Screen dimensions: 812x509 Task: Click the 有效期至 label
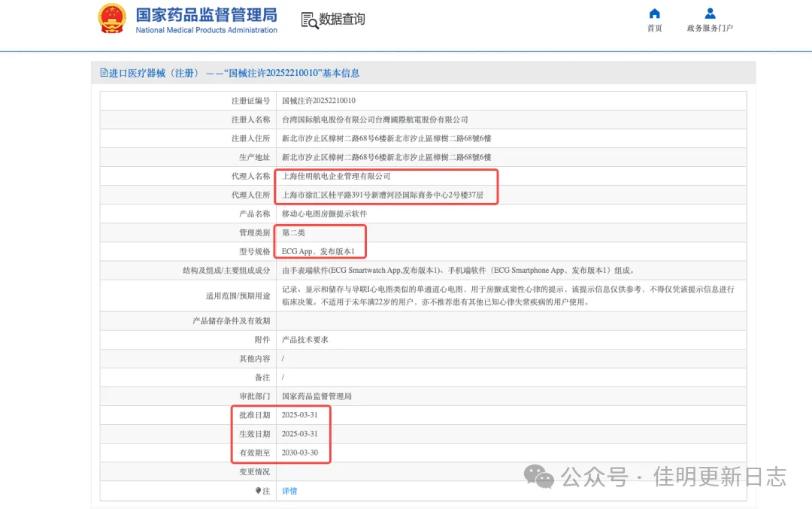pyautogui.click(x=254, y=453)
